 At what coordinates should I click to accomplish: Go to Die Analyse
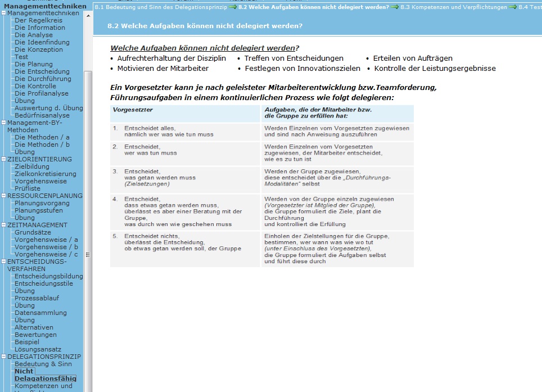point(34,35)
